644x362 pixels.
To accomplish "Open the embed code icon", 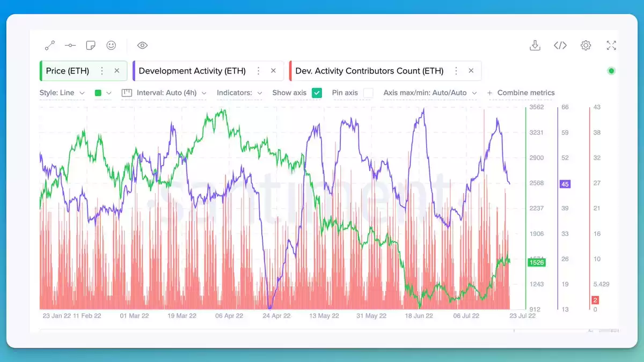I will click(560, 46).
